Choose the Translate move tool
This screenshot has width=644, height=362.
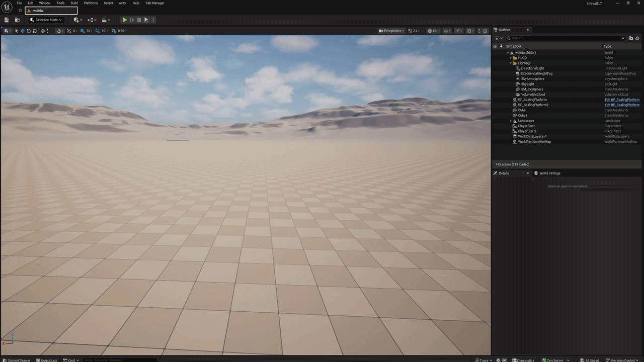click(x=22, y=31)
